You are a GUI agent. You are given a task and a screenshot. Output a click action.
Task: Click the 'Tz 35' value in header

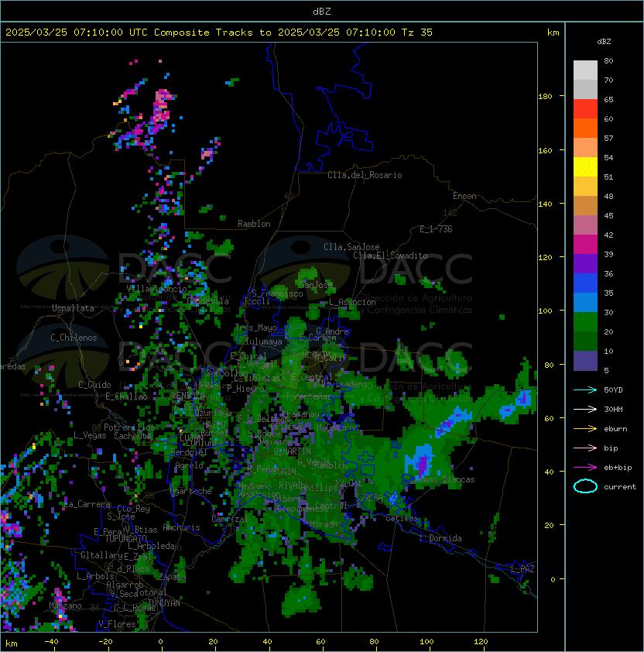(x=417, y=33)
